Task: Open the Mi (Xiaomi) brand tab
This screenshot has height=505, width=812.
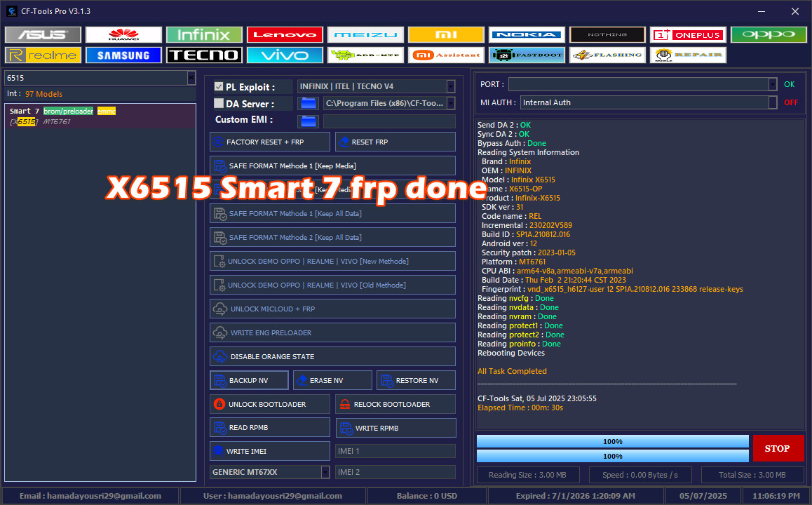Action: pyautogui.click(x=446, y=34)
